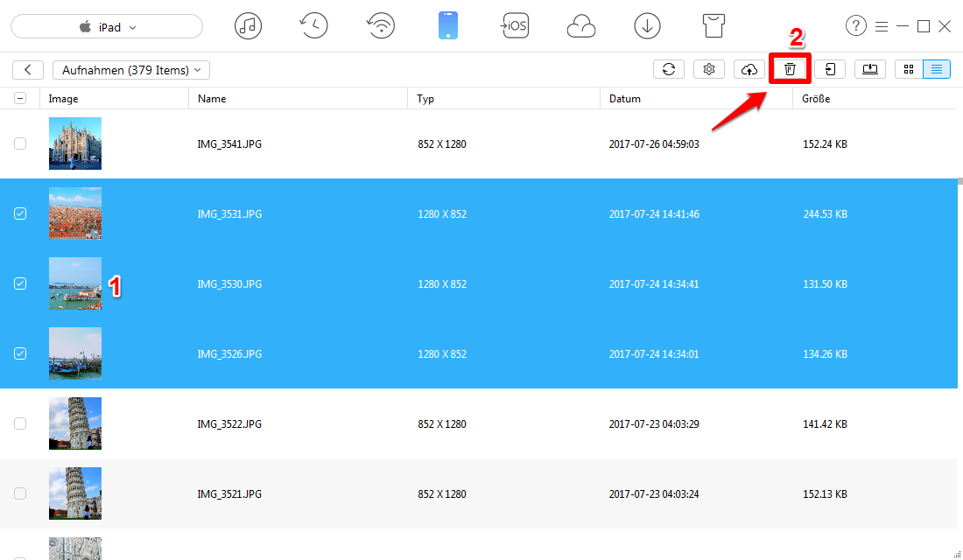Go back with the left arrow button
The height and width of the screenshot is (560, 963).
click(x=28, y=70)
